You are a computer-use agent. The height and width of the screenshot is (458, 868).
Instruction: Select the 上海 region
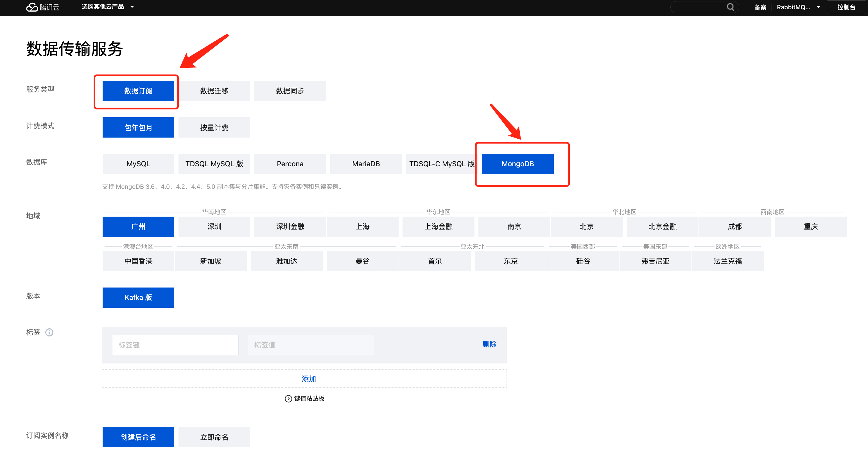pyautogui.click(x=362, y=227)
